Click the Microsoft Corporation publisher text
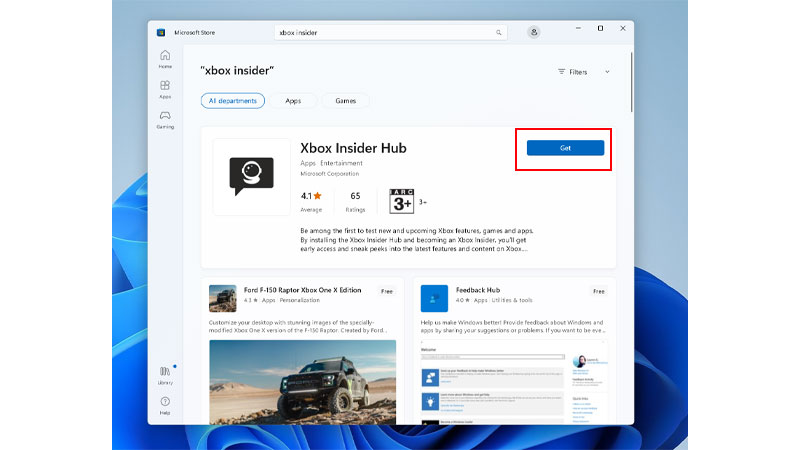The height and width of the screenshot is (450, 800). coord(330,173)
